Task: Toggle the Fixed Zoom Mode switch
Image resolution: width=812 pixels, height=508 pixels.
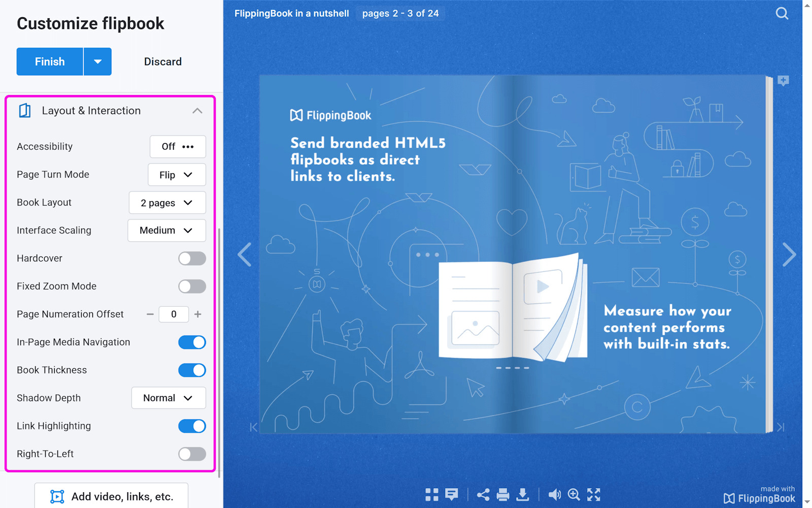Action: pyautogui.click(x=192, y=287)
